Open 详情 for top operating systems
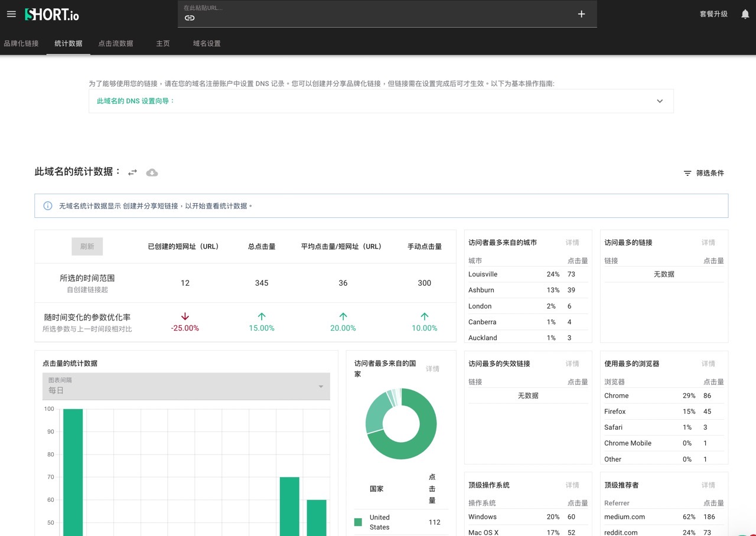 click(x=572, y=485)
